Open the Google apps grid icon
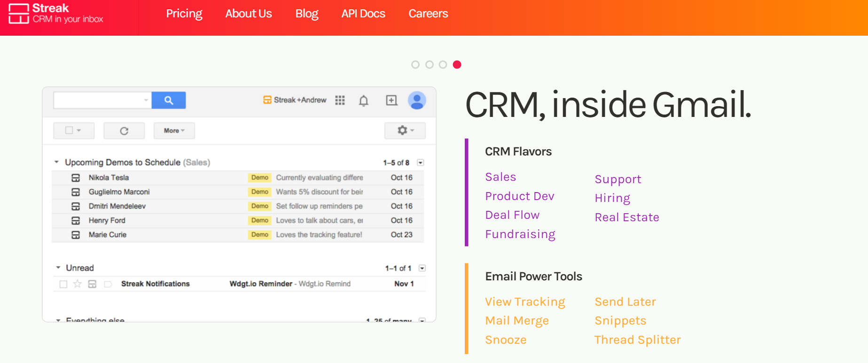 340,100
